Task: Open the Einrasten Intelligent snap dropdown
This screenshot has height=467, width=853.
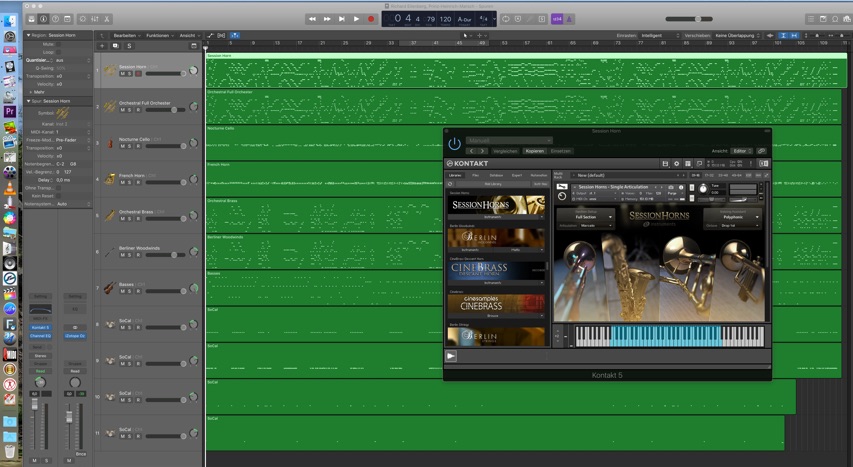Action: point(660,35)
